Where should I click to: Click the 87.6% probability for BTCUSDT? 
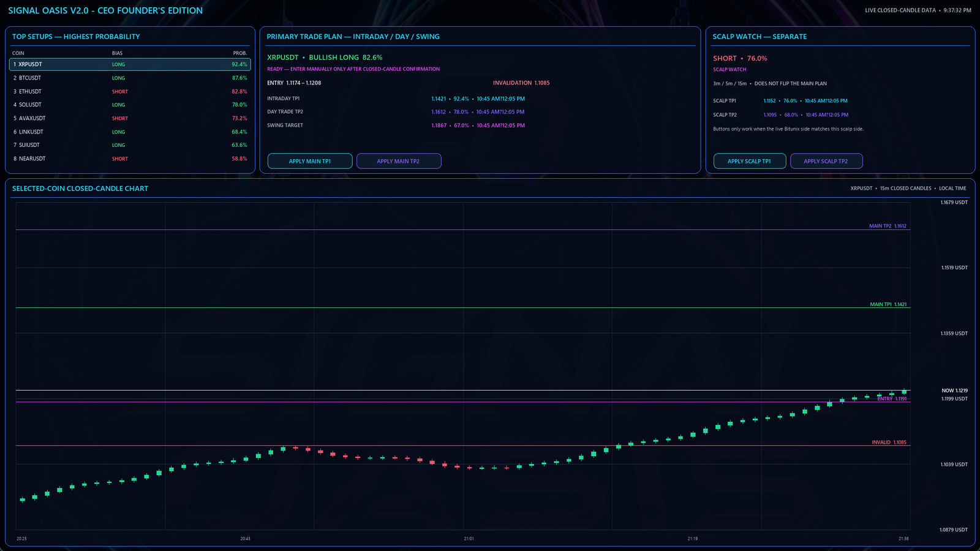pos(239,78)
